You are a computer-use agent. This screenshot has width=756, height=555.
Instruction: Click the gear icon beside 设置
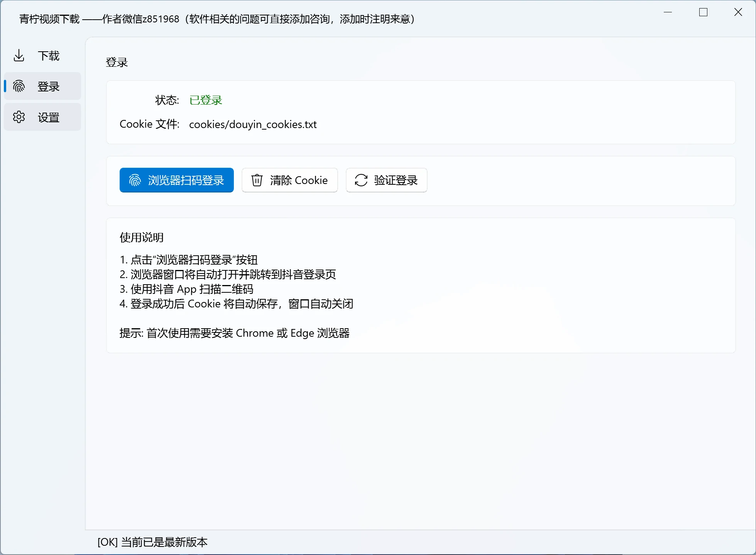19,117
